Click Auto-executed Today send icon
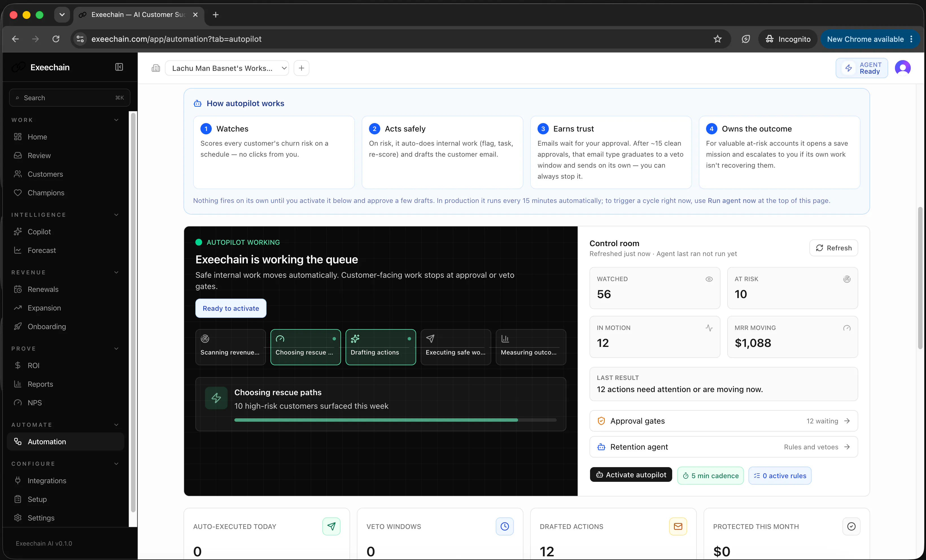 coord(331,526)
